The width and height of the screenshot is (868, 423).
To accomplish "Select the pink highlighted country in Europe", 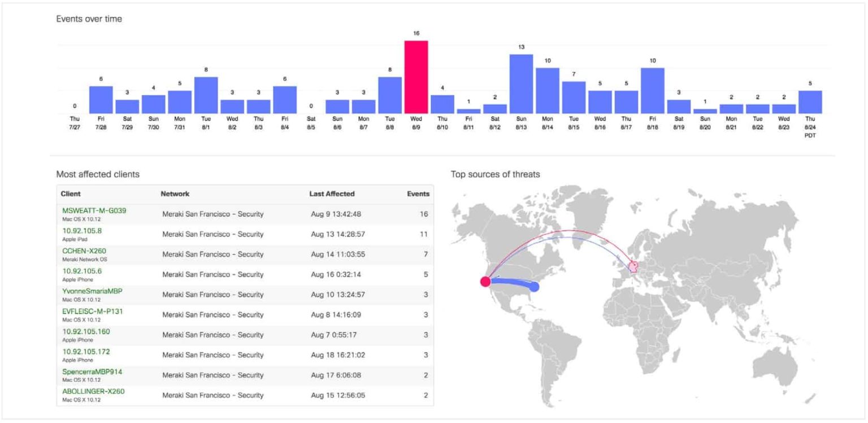I will coord(634,266).
